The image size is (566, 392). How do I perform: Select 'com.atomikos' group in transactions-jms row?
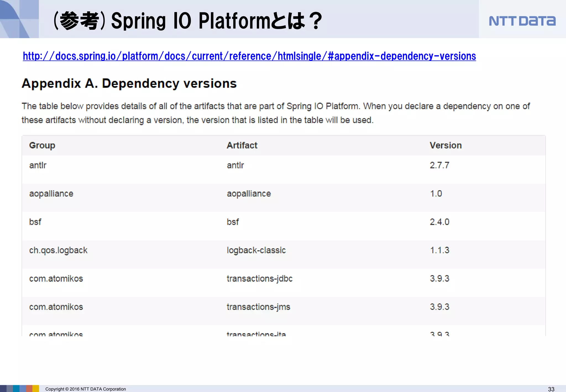click(56, 307)
